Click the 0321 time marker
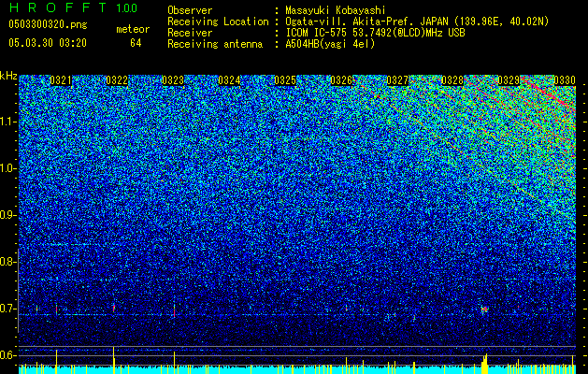Screen dimensions: 588x374 [x=61, y=80]
